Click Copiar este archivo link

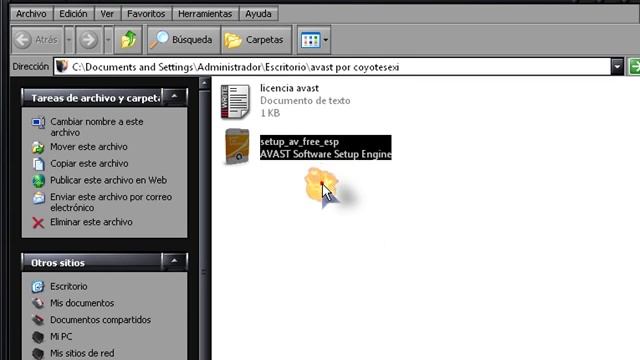point(89,163)
